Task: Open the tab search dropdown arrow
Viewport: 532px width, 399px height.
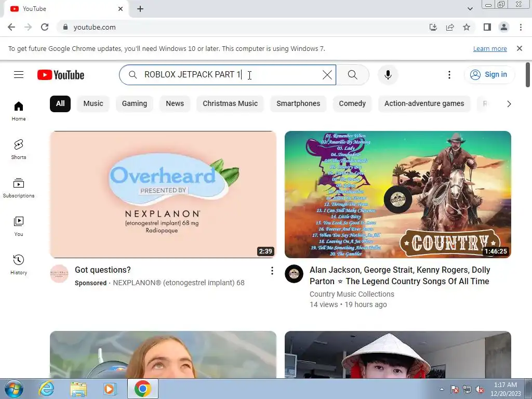Action: coord(470,9)
